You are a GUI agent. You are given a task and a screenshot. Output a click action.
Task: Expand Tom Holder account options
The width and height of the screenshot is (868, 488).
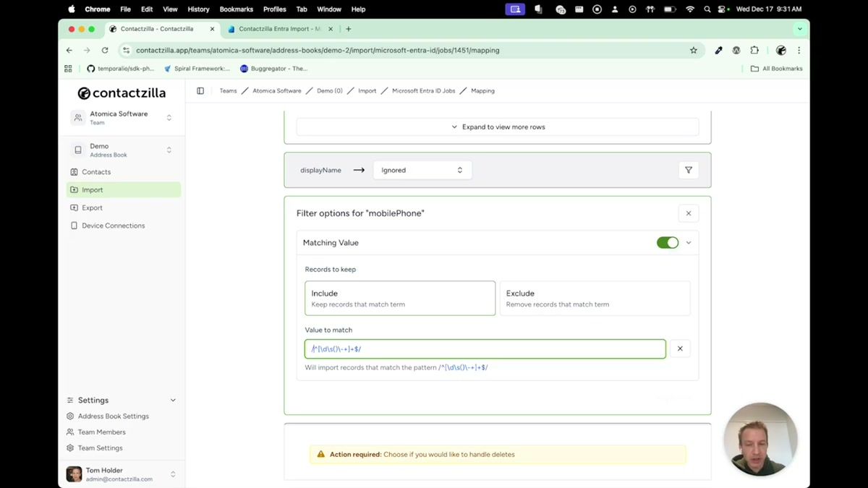[172, 474]
